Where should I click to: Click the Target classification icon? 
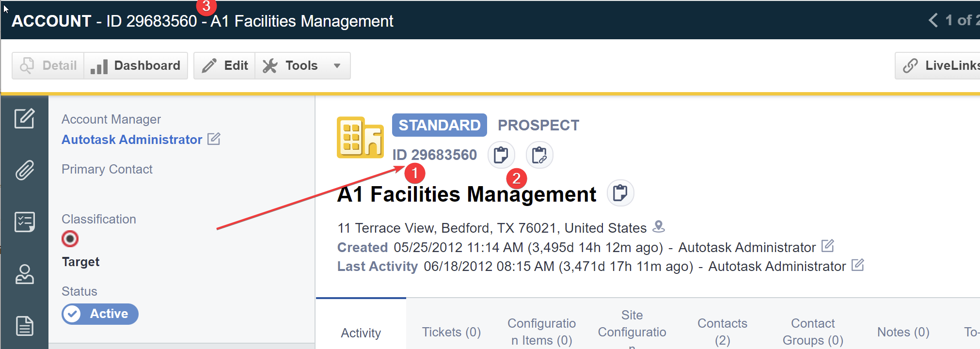70,239
